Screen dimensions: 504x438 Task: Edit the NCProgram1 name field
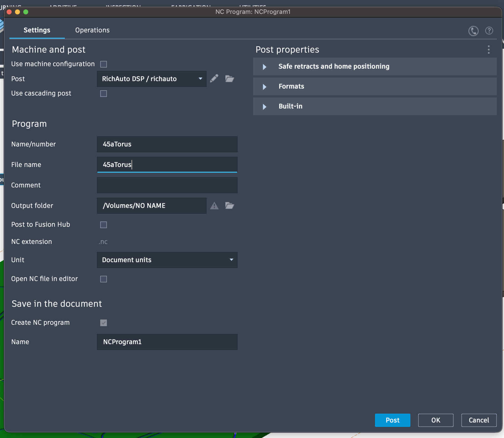pos(167,342)
